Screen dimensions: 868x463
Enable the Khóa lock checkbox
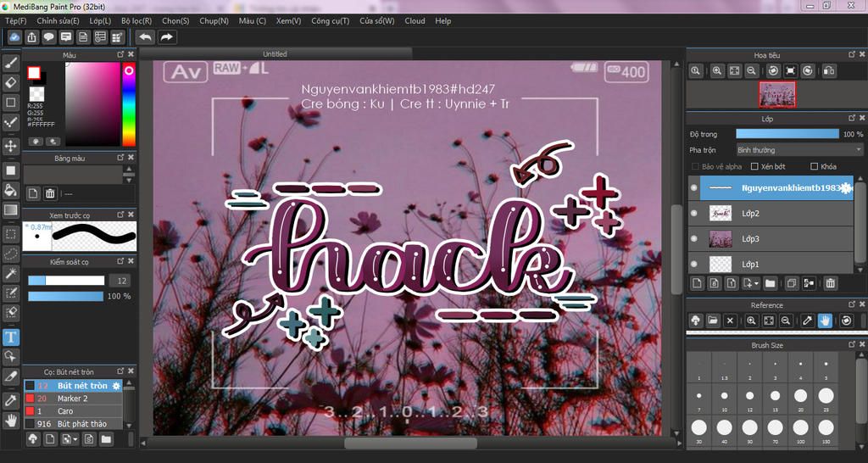pyautogui.click(x=814, y=166)
